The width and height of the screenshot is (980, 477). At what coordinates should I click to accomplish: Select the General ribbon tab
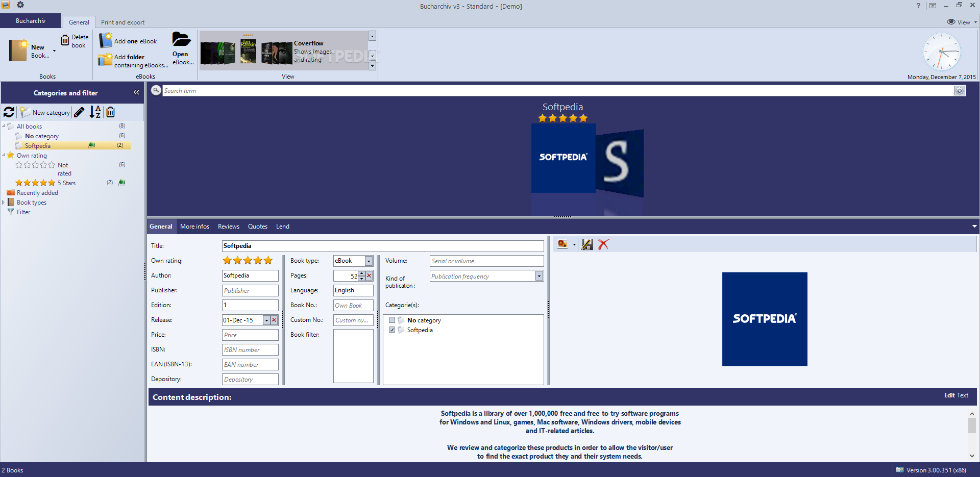point(79,22)
